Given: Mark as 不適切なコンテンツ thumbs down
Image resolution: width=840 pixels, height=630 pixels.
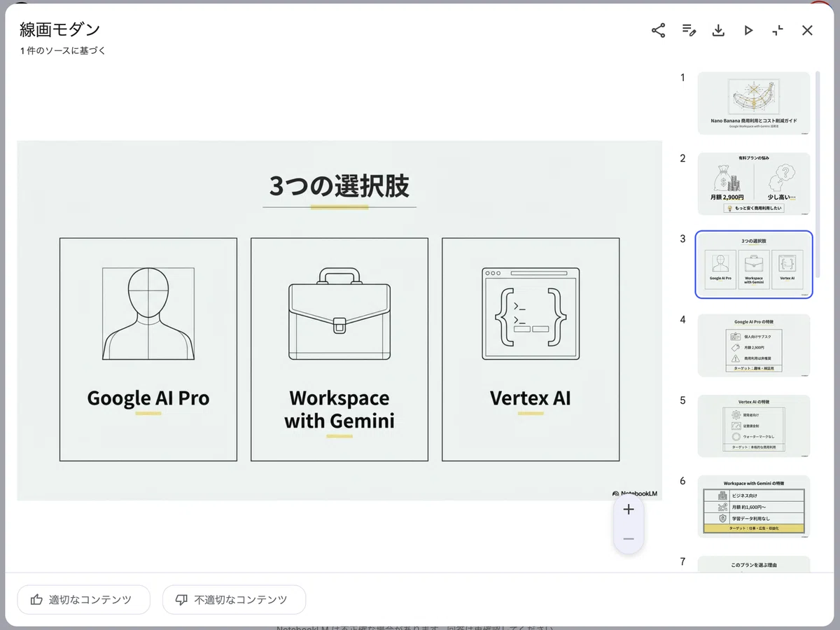Looking at the screenshot, I should tap(234, 600).
